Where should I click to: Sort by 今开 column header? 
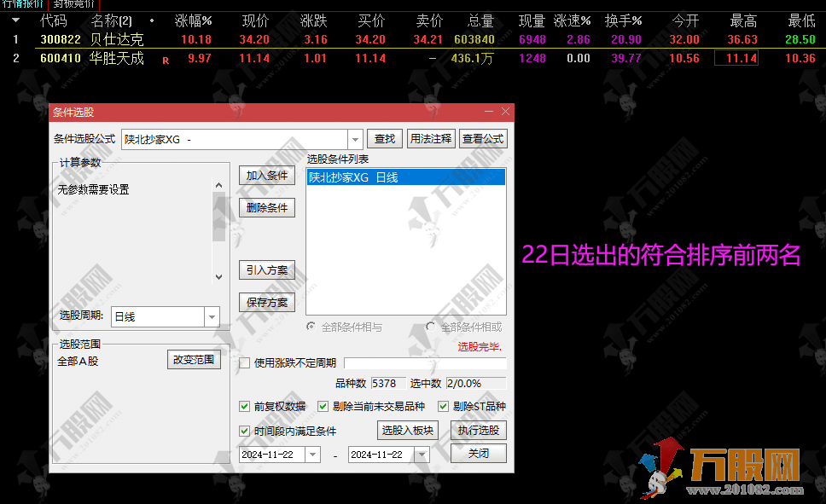click(x=685, y=21)
